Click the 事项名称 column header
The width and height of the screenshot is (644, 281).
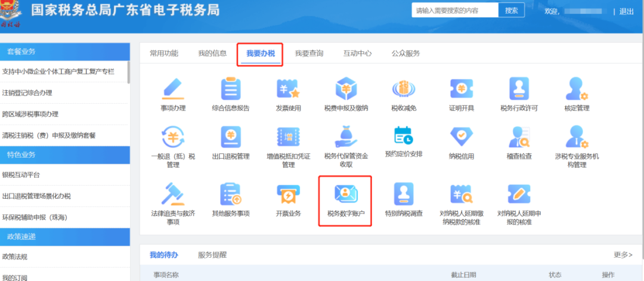tap(166, 275)
